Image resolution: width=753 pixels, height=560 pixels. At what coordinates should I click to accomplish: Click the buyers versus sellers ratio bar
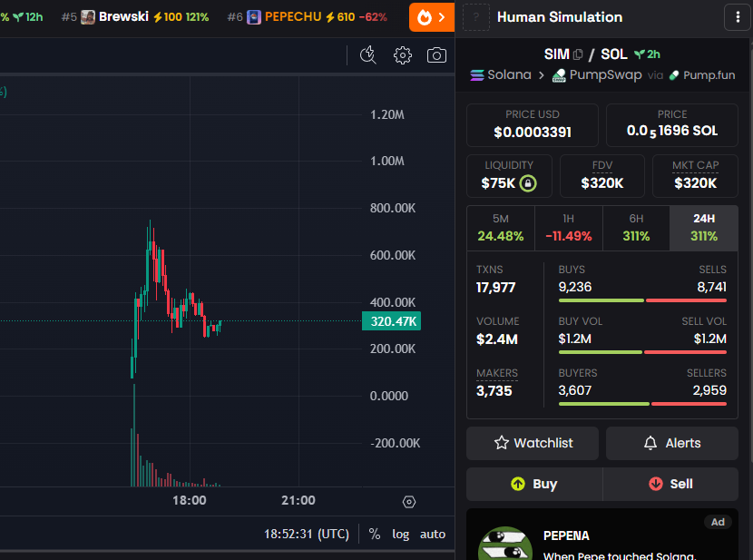pyautogui.click(x=642, y=404)
